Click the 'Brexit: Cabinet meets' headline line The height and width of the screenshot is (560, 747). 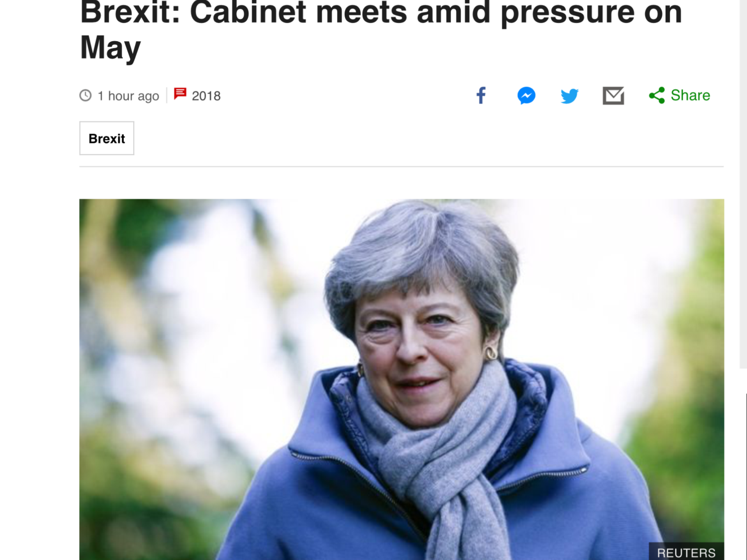381,13
